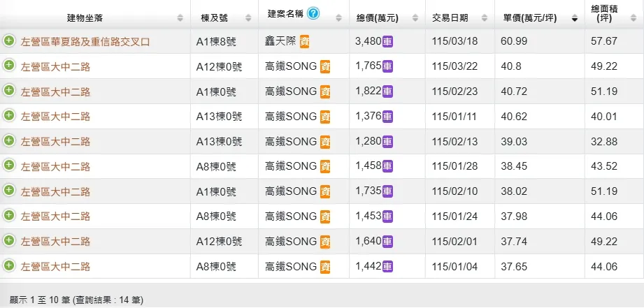644x308 pixels.
Task: Expand the row dated 115/03/22 with the green plus
Action: click(x=8, y=66)
